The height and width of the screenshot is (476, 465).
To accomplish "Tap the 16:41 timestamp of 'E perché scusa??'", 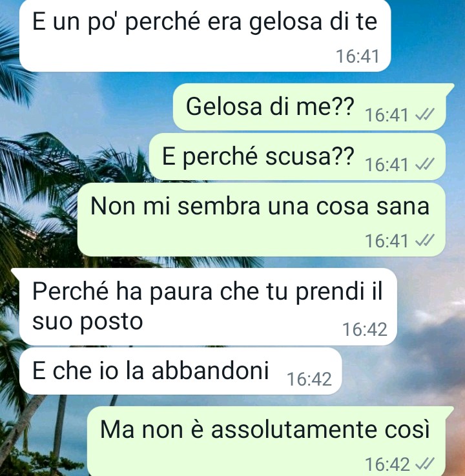I will [387, 165].
